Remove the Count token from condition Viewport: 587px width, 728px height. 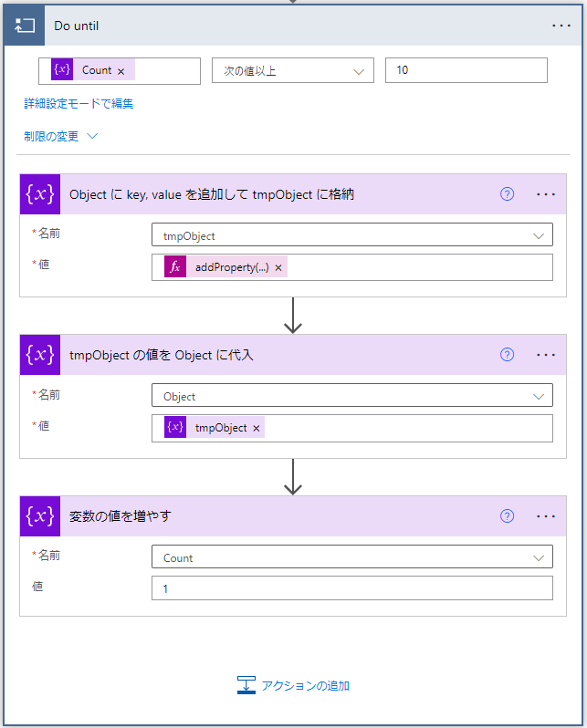tap(121, 71)
